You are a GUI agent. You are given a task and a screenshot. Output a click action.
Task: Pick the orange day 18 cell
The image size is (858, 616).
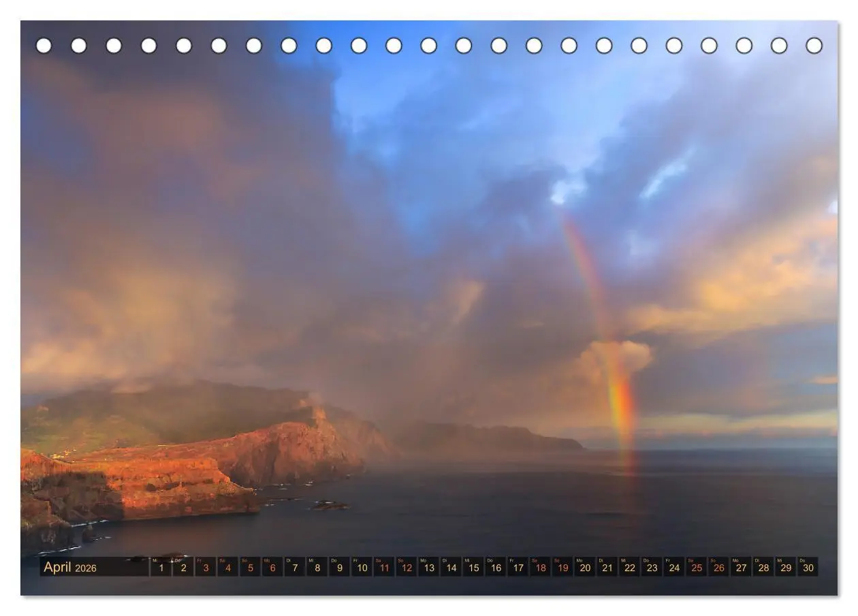pos(540,566)
